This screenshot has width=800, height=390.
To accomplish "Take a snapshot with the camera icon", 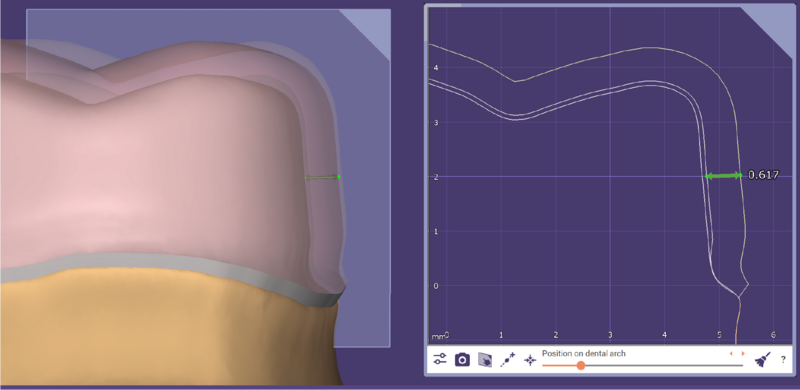I will 462,359.
